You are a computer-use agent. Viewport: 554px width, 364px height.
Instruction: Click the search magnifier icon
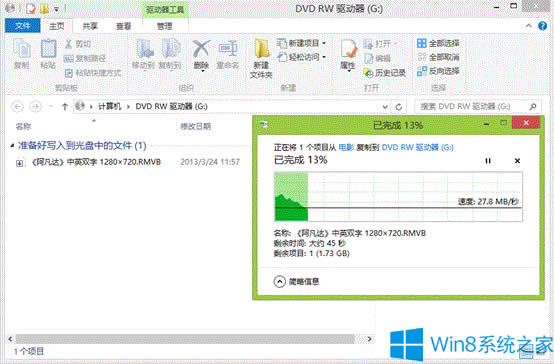click(x=533, y=106)
